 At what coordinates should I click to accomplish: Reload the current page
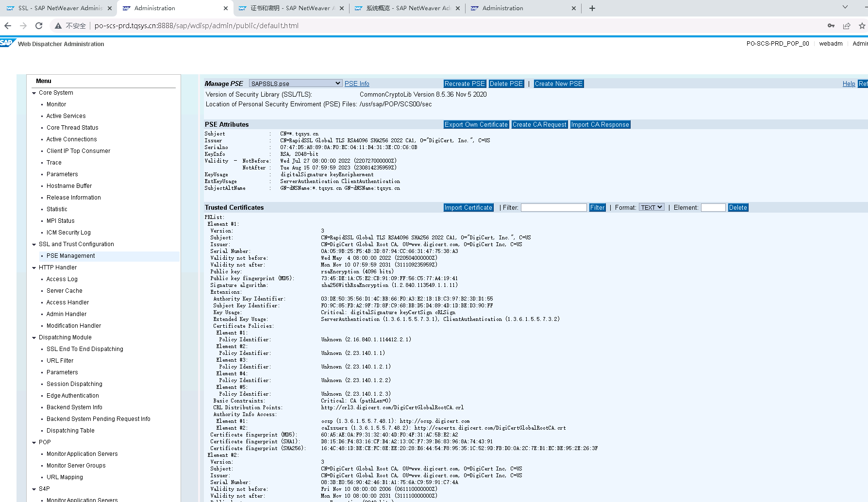pos(39,26)
